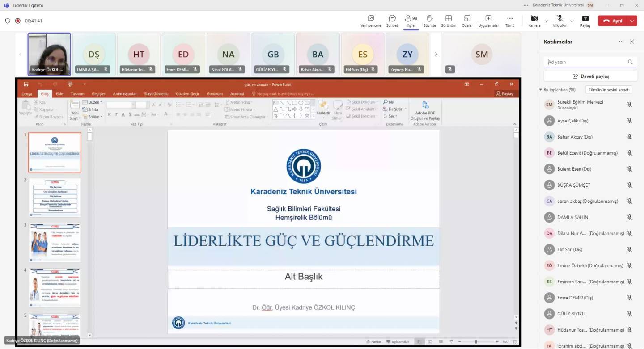Click the shield security icon

(8, 21)
